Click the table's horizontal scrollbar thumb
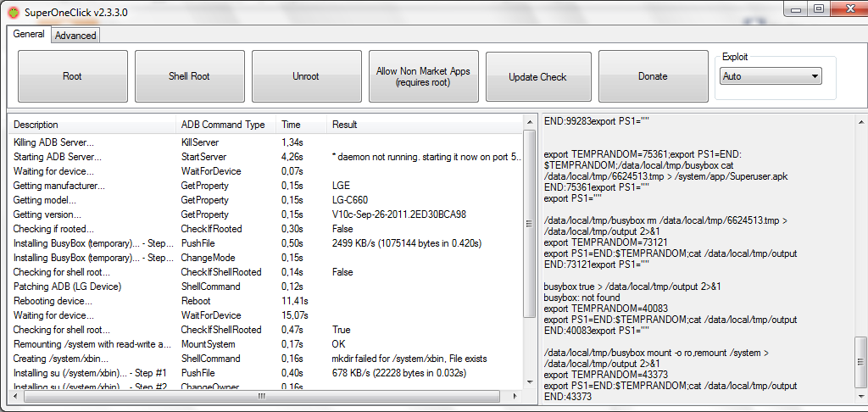Image resolution: width=868 pixels, height=412 pixels. pos(261,397)
